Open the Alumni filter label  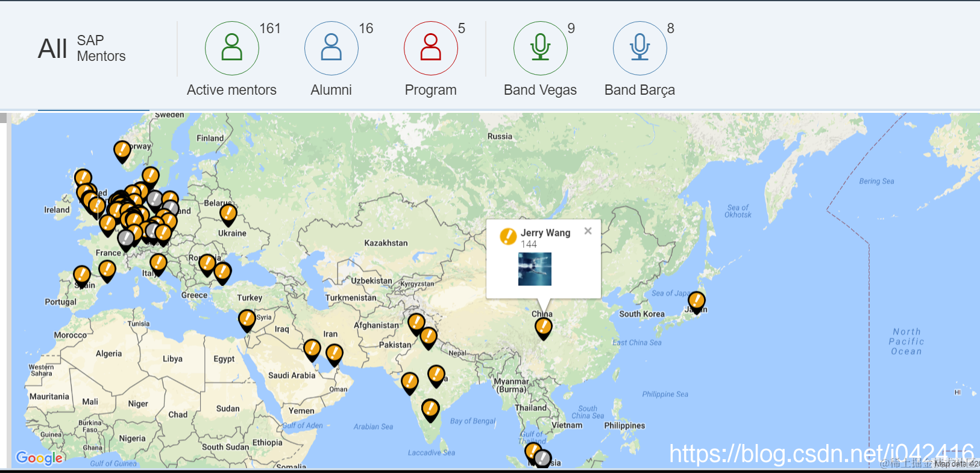(x=331, y=90)
